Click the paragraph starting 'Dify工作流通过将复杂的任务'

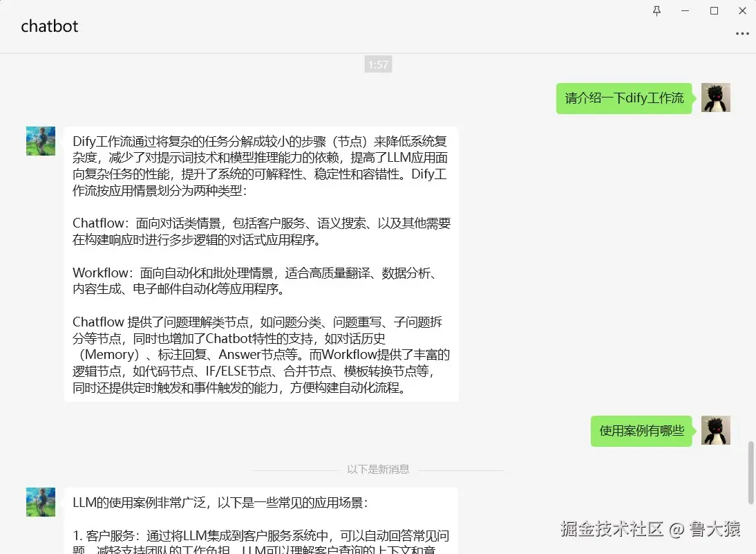(x=261, y=165)
